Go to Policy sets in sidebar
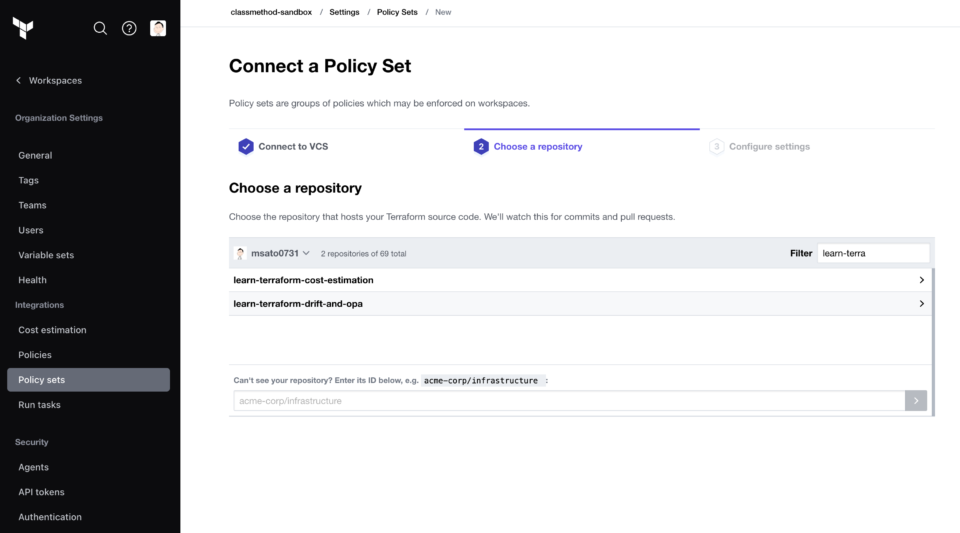The width and height of the screenshot is (960, 533). coord(89,379)
